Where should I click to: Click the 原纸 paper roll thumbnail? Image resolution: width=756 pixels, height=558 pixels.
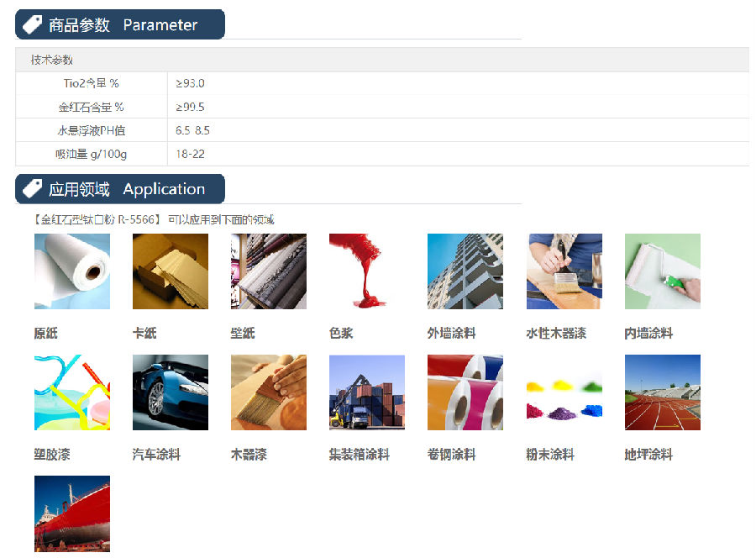[x=71, y=271]
